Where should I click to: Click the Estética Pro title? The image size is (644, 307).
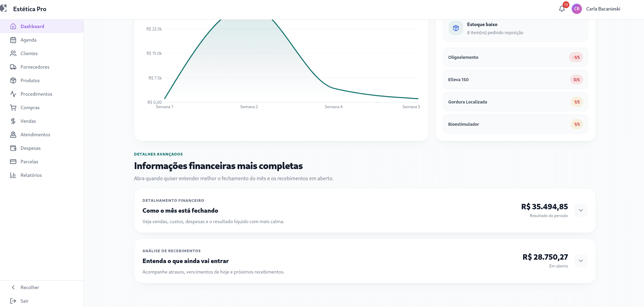(30, 9)
